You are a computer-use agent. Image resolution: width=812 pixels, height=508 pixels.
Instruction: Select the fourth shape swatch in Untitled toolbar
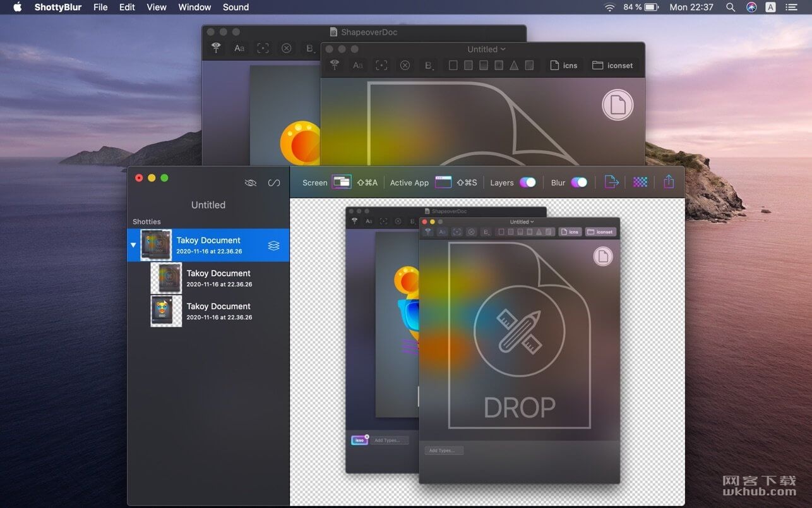tap(498, 65)
